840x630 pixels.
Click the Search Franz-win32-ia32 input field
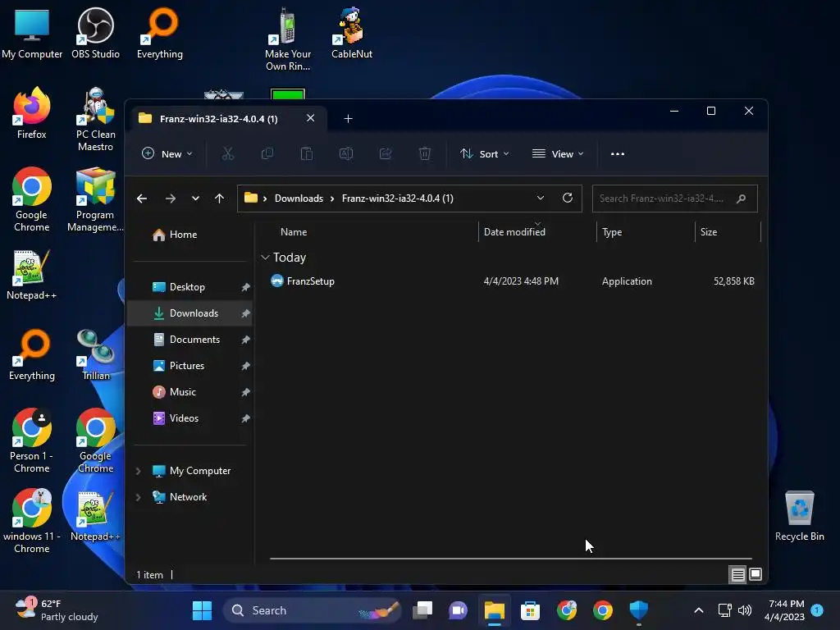pos(674,199)
